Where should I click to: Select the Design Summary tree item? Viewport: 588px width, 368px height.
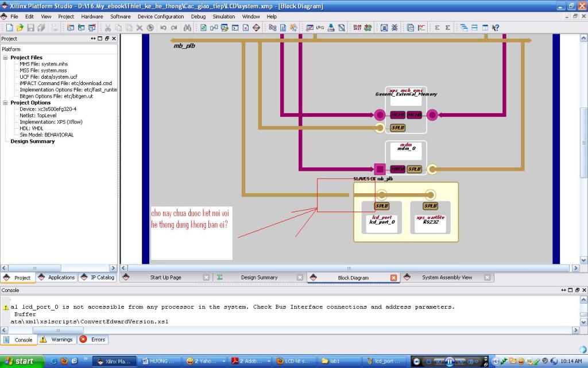[33, 141]
